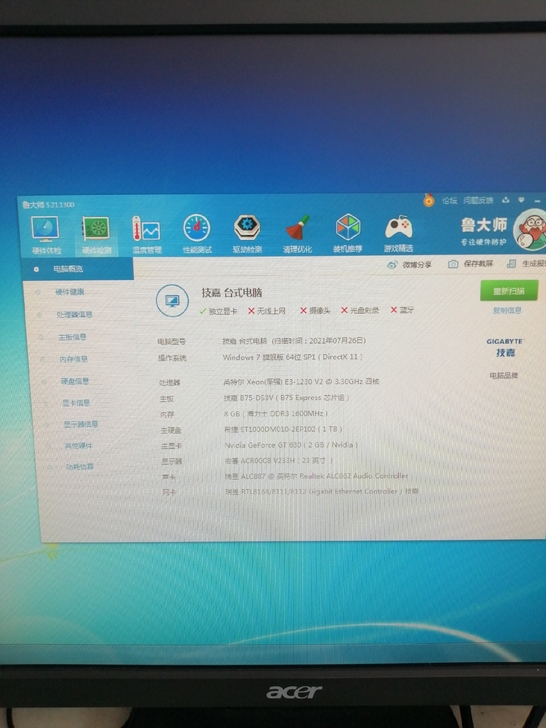Share via 微博分享

[409, 264]
